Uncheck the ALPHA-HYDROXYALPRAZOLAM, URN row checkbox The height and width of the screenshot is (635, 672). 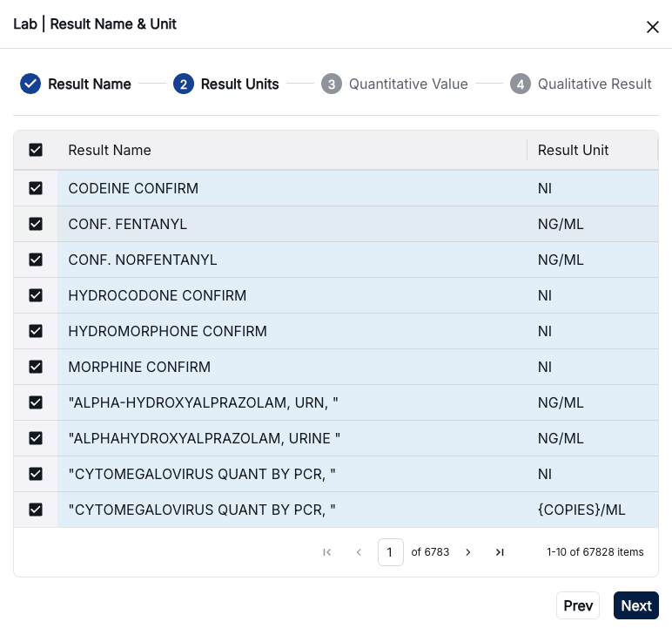point(36,402)
